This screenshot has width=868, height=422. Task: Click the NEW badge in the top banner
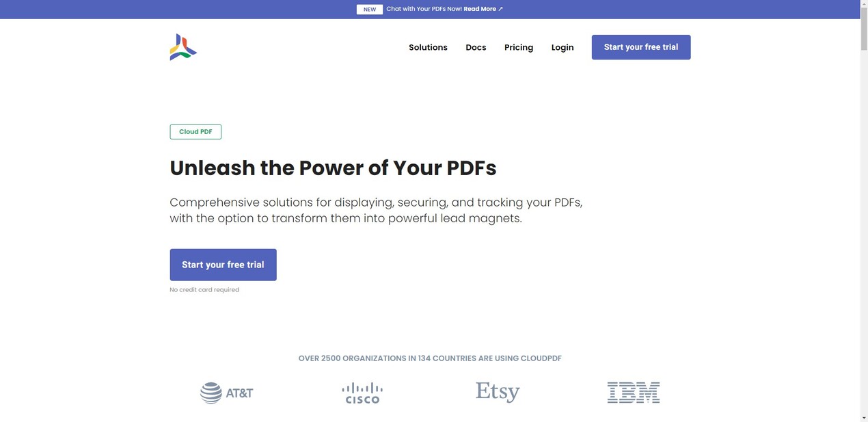[369, 9]
